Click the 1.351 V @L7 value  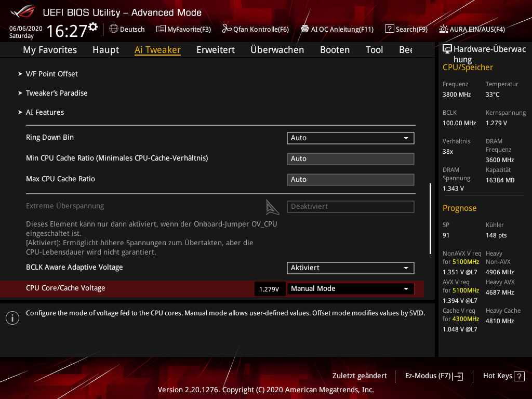pos(460,272)
